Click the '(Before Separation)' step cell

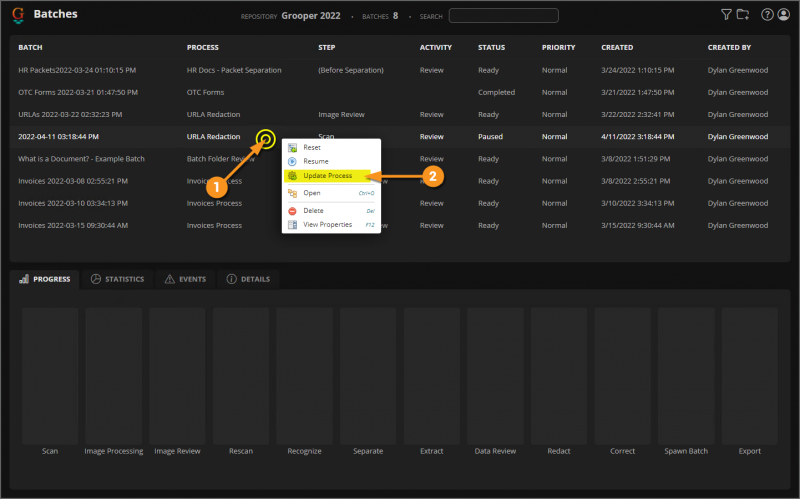coord(351,70)
